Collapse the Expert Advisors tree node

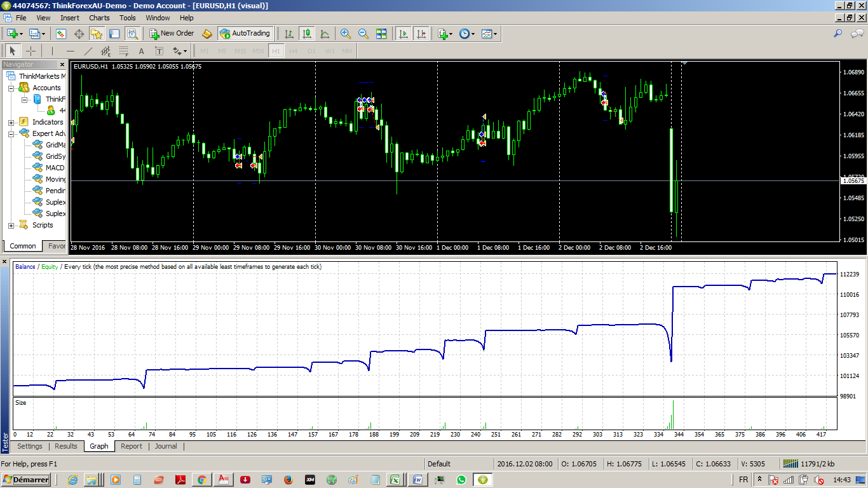(11, 134)
